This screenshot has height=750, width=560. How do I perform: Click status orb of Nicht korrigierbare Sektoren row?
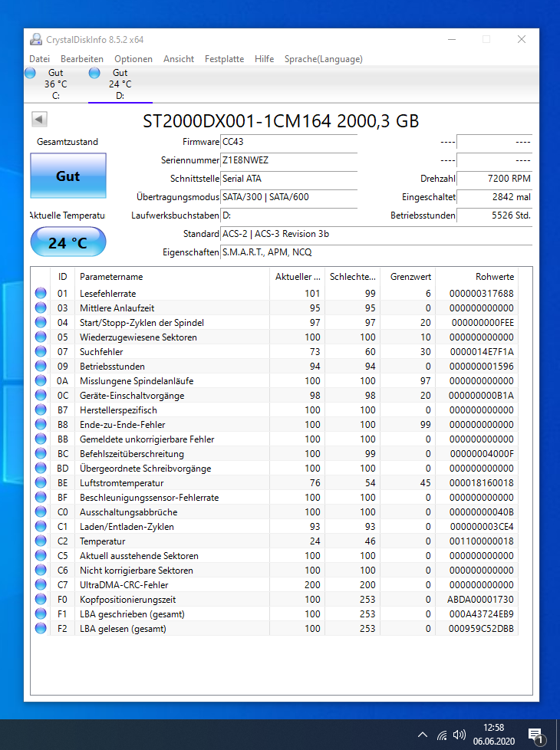pos(41,570)
